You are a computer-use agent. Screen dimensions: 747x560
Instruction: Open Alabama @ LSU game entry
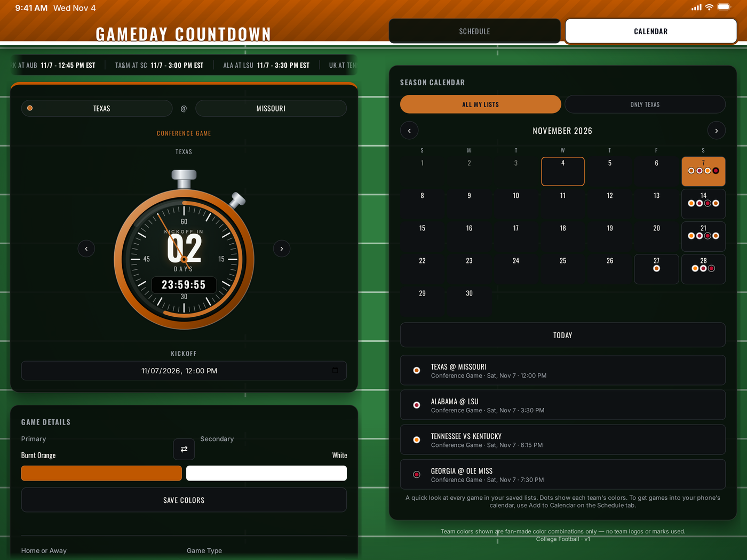click(563, 405)
